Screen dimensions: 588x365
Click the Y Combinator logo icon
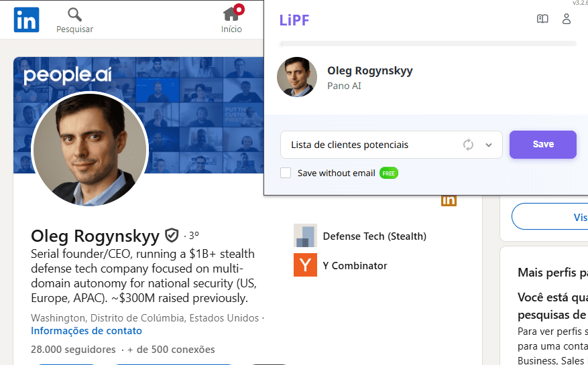coord(305,265)
